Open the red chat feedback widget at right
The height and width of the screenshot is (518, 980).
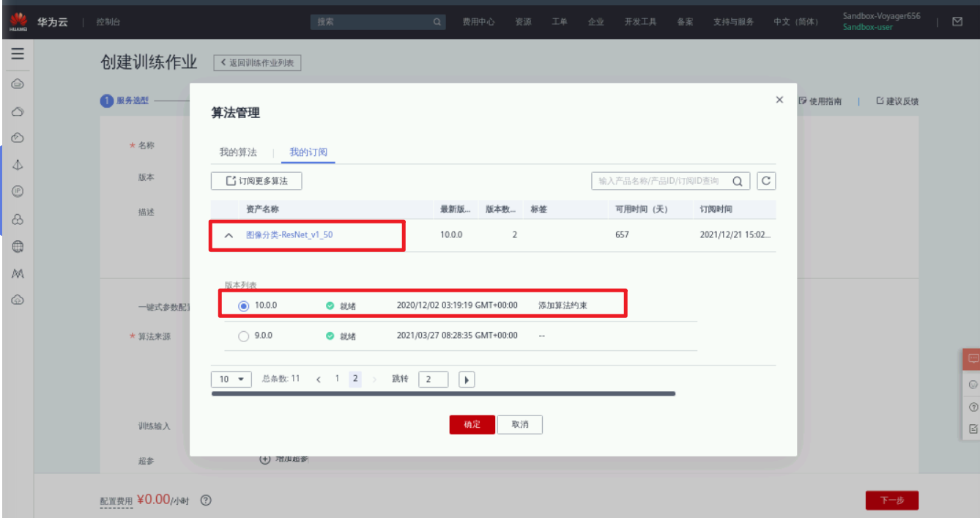(973, 360)
